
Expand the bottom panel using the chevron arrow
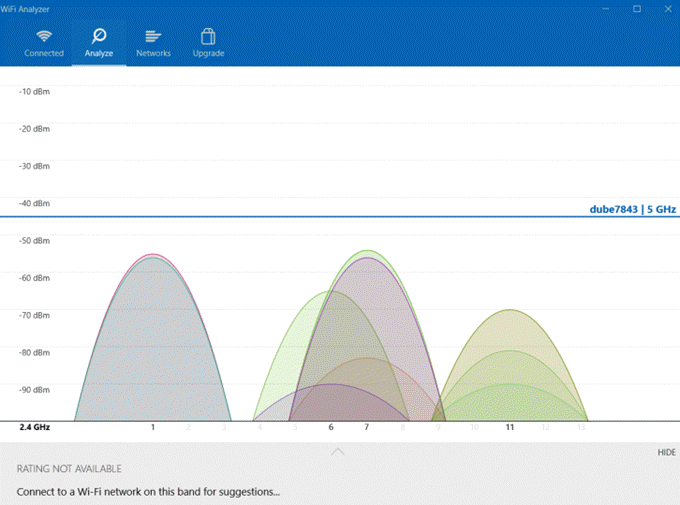pos(338,452)
